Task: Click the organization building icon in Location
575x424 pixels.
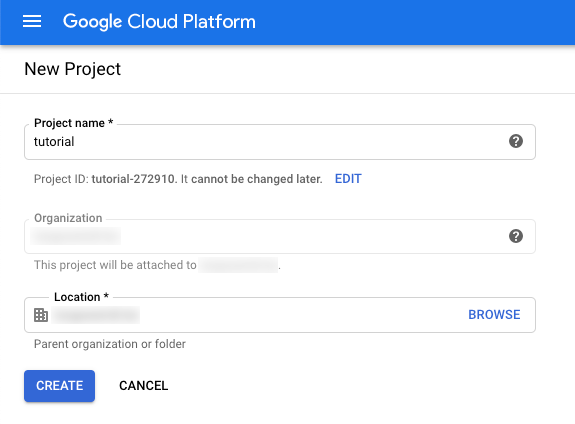Action: click(x=41, y=315)
